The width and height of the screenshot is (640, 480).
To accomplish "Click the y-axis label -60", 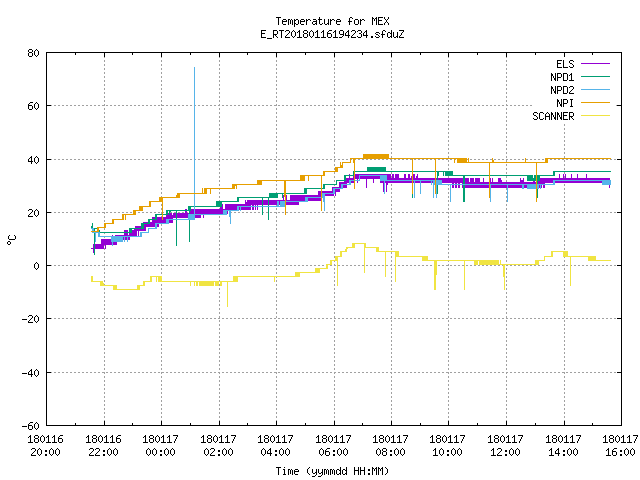I will pos(31,426).
